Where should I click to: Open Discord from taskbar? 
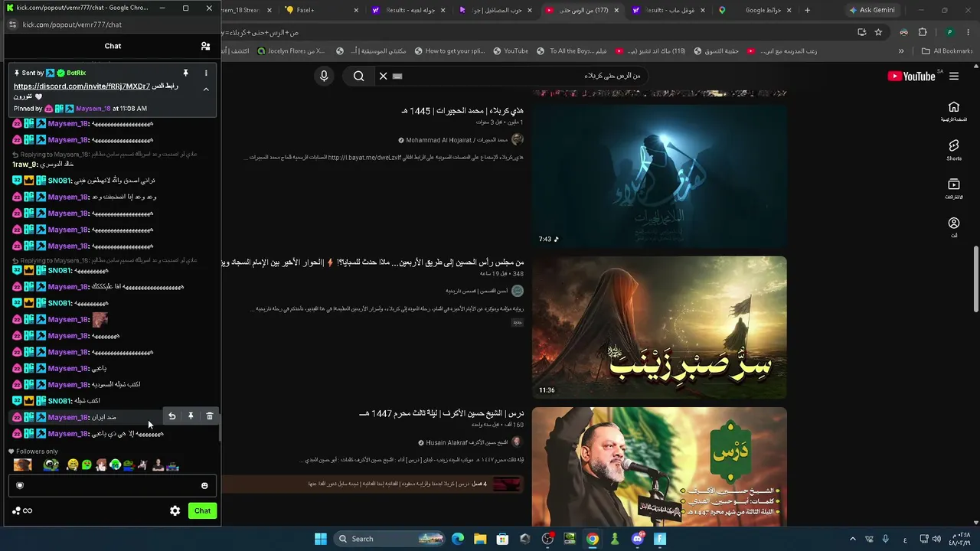pyautogui.click(x=638, y=539)
